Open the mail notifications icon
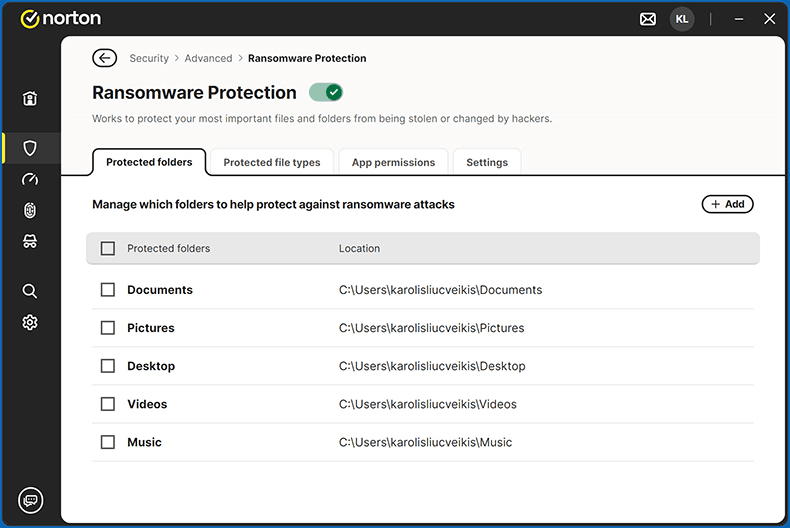This screenshot has width=790, height=528. tap(648, 19)
